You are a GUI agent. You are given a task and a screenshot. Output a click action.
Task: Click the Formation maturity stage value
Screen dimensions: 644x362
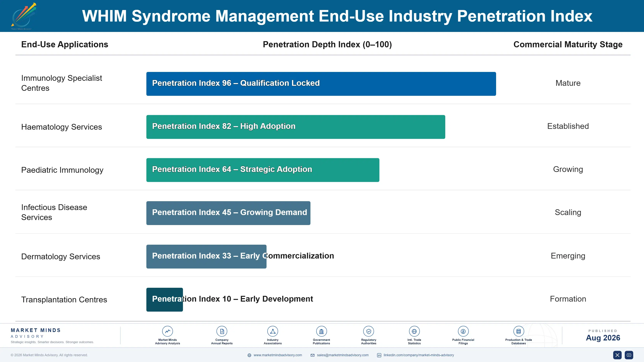coord(568,299)
